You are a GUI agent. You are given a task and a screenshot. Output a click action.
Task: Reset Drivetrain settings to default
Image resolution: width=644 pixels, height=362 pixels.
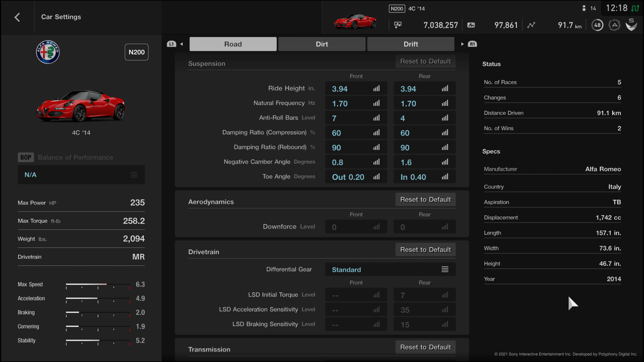point(425,250)
